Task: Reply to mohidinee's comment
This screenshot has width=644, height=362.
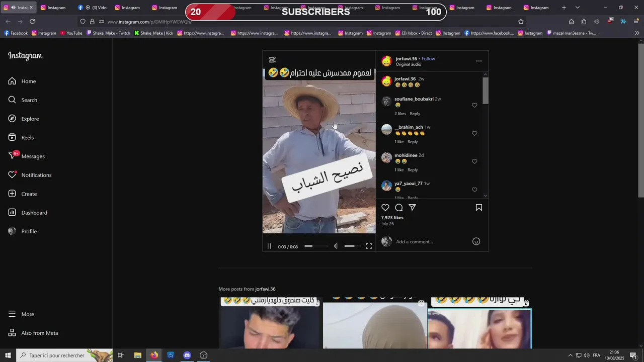Action: (x=413, y=170)
